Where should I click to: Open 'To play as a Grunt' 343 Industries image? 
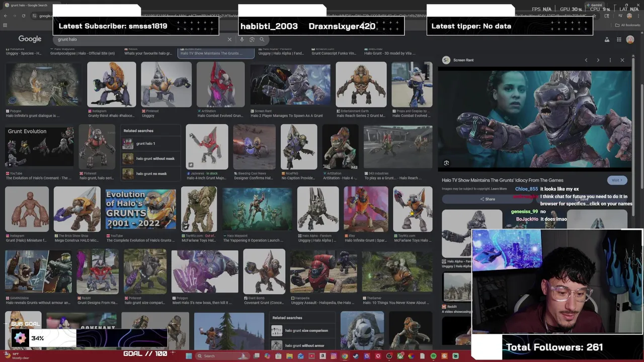point(397,146)
